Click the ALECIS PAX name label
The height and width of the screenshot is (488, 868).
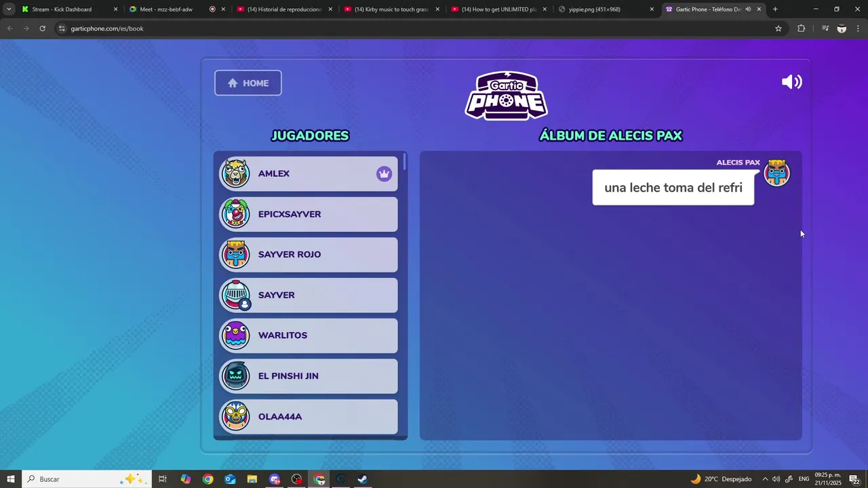coord(738,163)
